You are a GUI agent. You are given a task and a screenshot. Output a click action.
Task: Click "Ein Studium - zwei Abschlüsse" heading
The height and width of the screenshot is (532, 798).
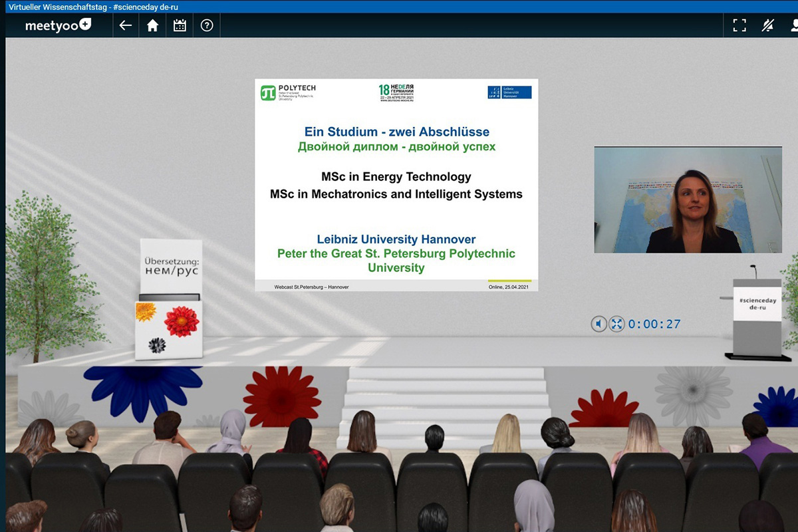coord(396,132)
